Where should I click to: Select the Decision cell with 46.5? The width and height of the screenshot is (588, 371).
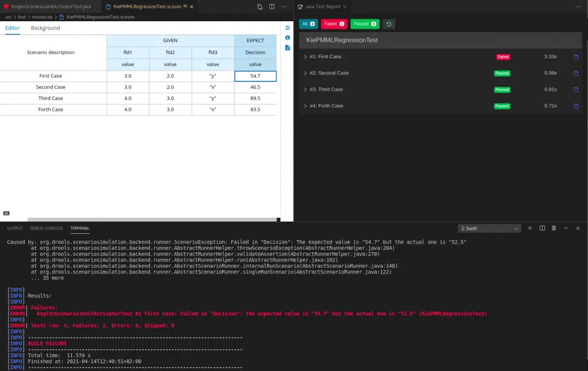(256, 87)
